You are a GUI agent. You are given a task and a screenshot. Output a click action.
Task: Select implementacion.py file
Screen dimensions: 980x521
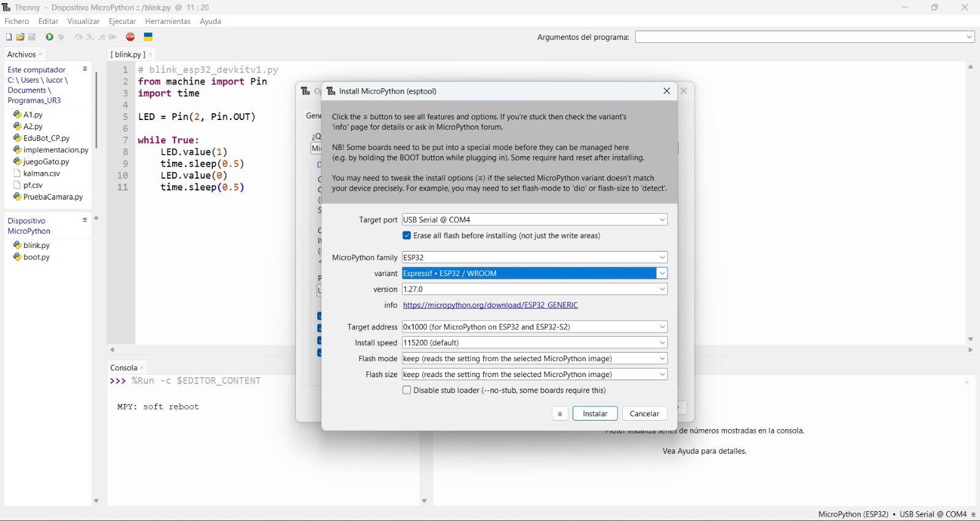pos(51,150)
